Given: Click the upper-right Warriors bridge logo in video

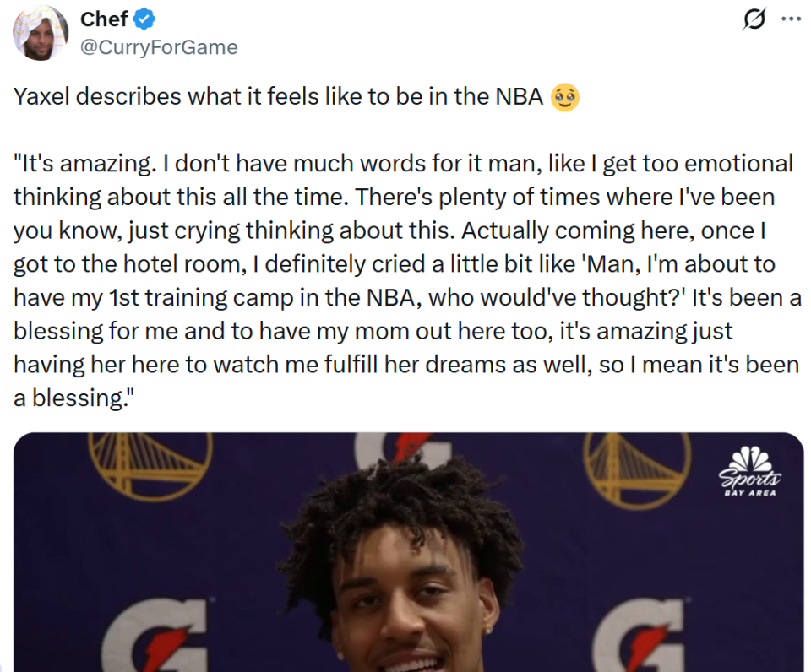Looking at the screenshot, I should pos(637,469).
